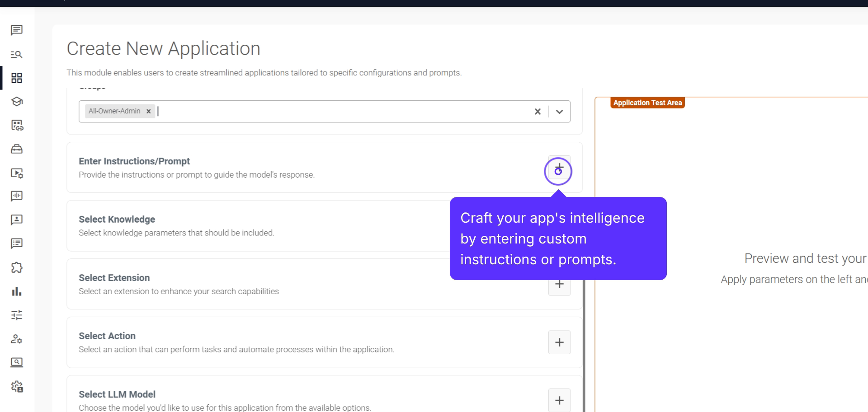868x412 pixels.
Task: Open the applications grid icon
Action: (17, 78)
